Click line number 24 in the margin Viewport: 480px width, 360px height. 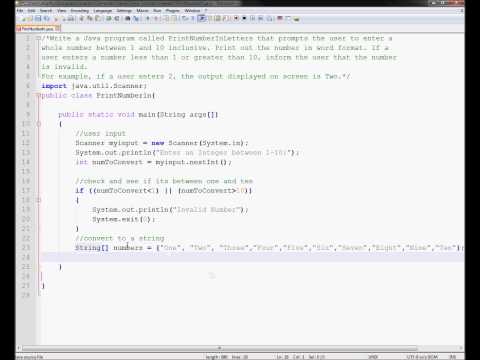click(x=26, y=257)
